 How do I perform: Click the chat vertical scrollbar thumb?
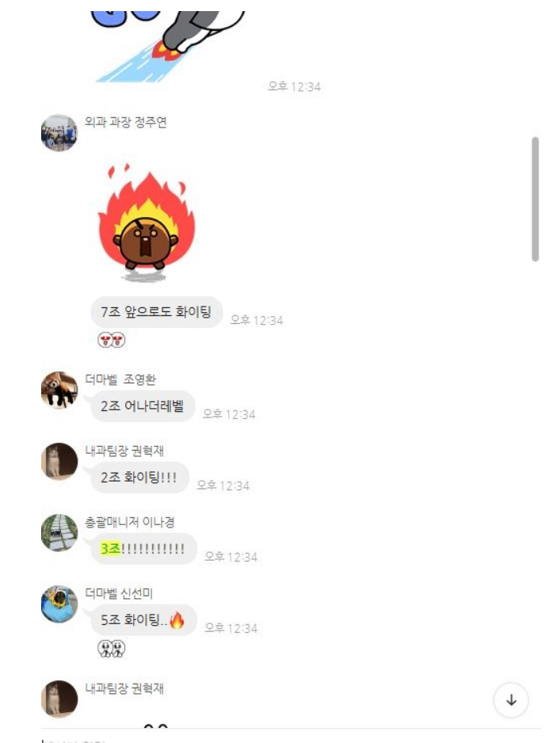[x=535, y=199]
